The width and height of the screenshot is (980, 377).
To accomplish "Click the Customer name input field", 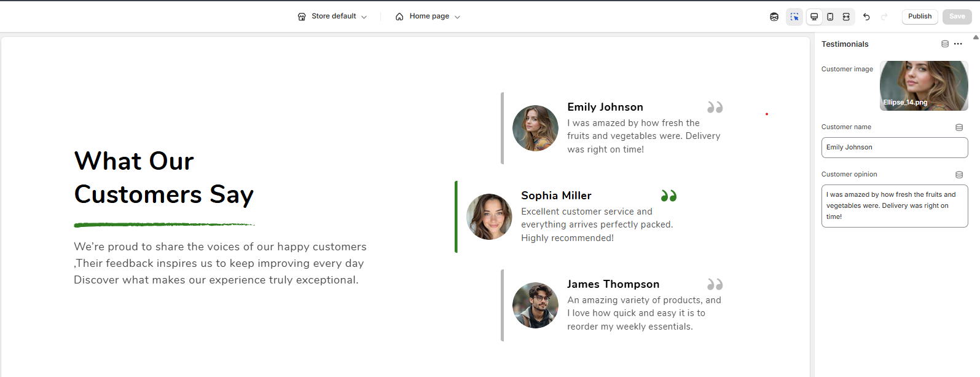I will pos(894,148).
